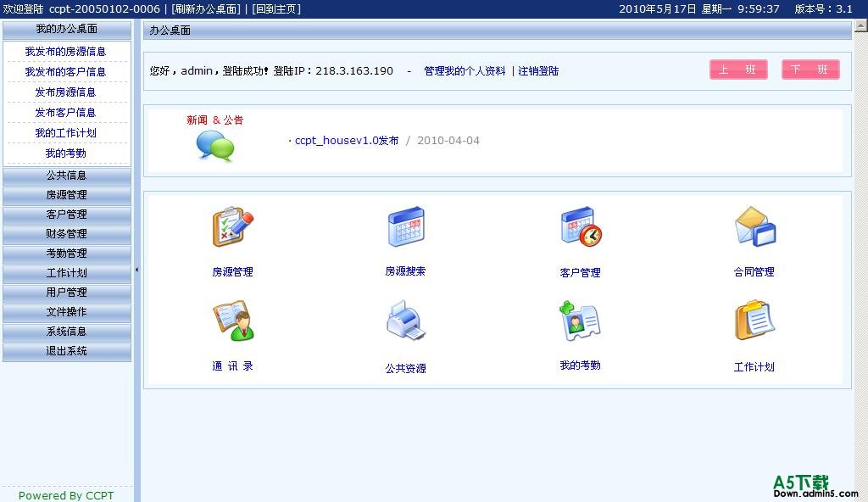
Task: Open 管理我的个人资料 link
Action: coord(465,71)
